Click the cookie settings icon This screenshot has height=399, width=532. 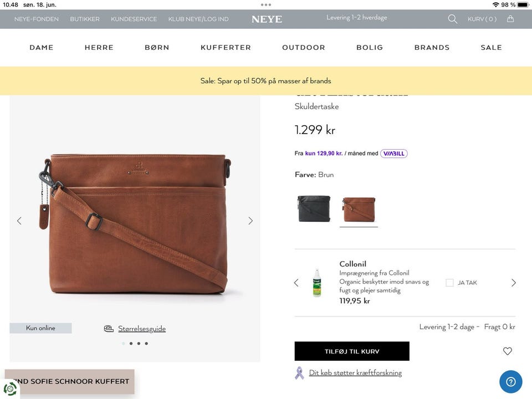click(9, 388)
